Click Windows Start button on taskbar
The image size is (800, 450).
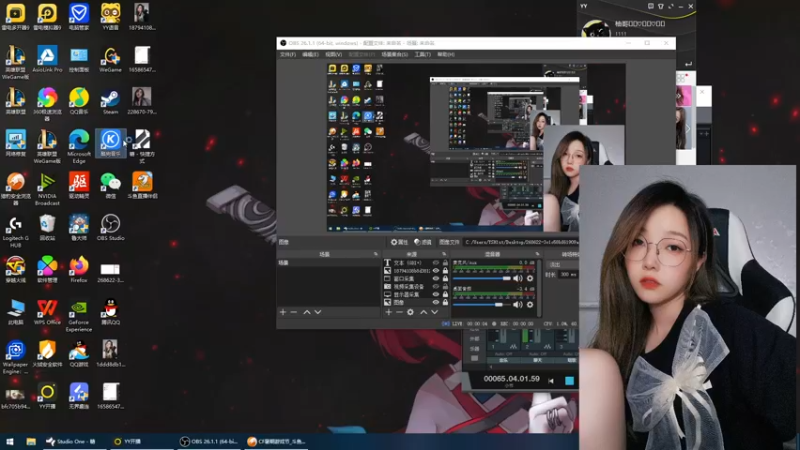click(10, 442)
